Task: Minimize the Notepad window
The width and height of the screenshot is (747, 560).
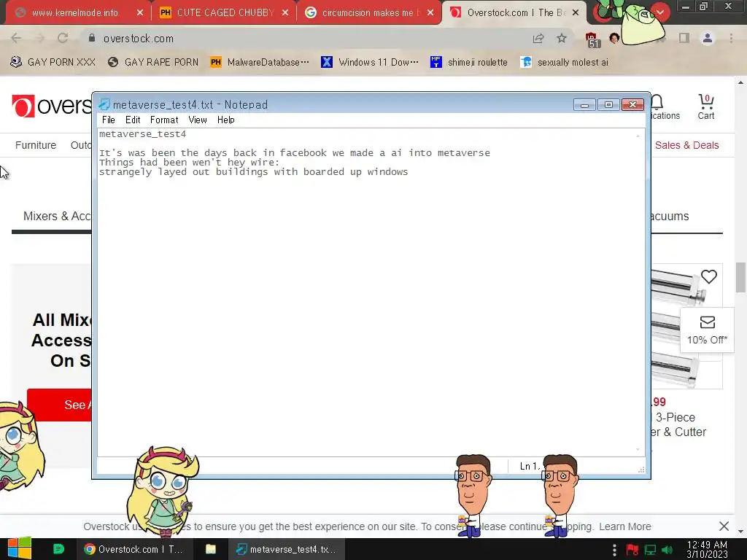Action: 584,104
